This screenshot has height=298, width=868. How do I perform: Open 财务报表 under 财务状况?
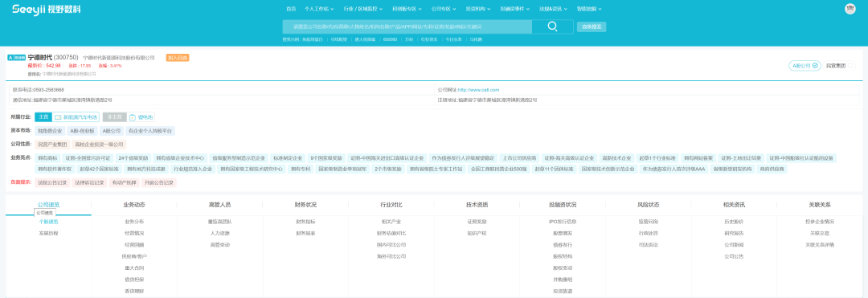[305, 233]
